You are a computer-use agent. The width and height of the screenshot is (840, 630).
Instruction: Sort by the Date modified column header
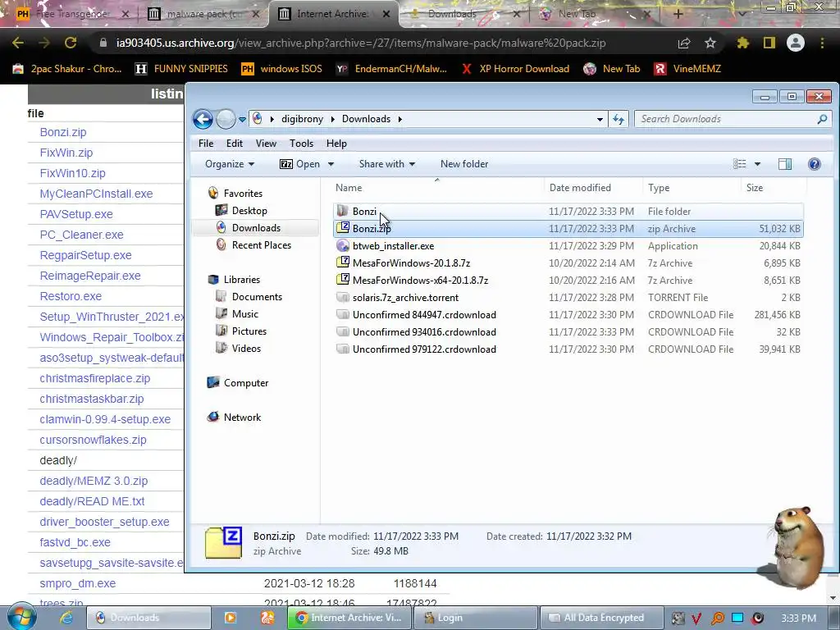click(592, 188)
